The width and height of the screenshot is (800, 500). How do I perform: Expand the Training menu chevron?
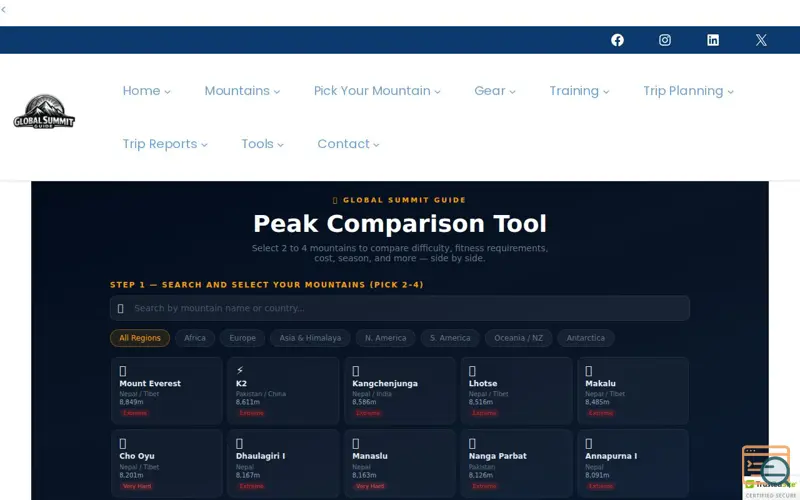click(x=606, y=92)
